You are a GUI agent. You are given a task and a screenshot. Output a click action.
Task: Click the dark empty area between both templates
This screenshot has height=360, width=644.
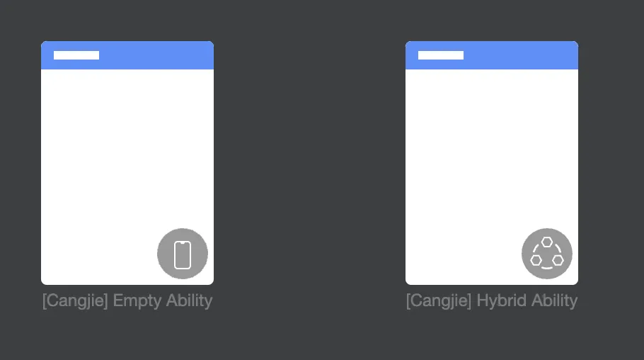click(x=309, y=164)
